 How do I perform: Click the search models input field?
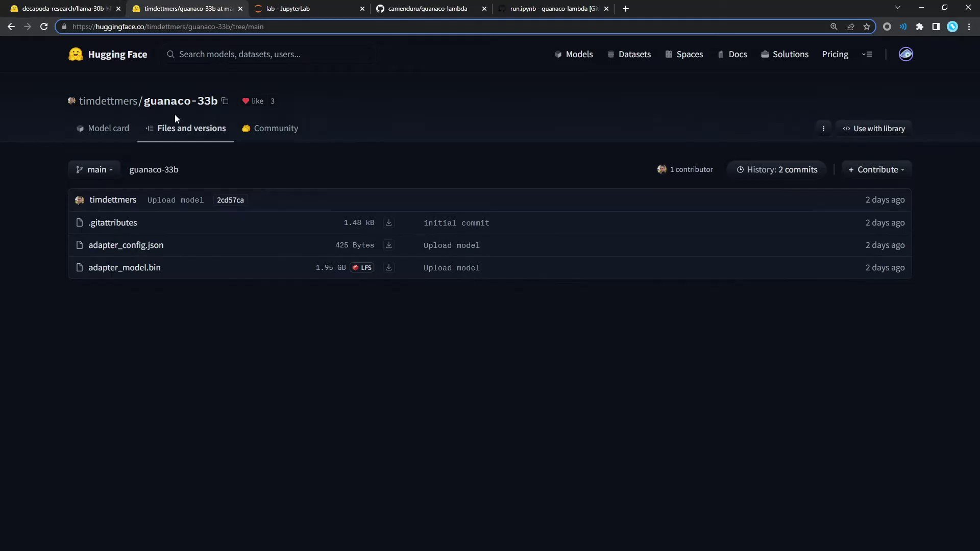[269, 54]
